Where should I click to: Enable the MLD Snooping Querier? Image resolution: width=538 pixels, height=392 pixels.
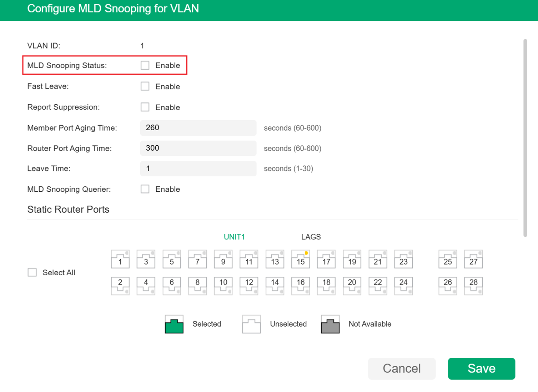coord(145,189)
